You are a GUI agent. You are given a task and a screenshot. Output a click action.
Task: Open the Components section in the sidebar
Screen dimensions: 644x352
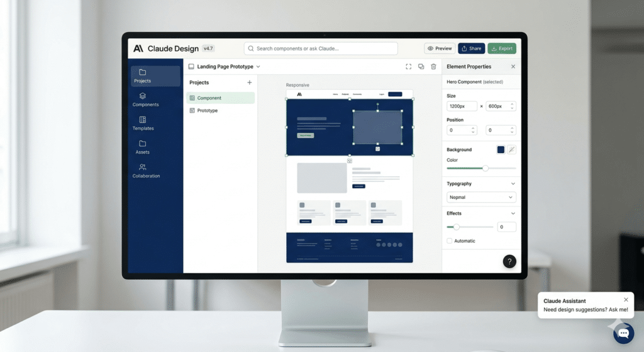(145, 100)
